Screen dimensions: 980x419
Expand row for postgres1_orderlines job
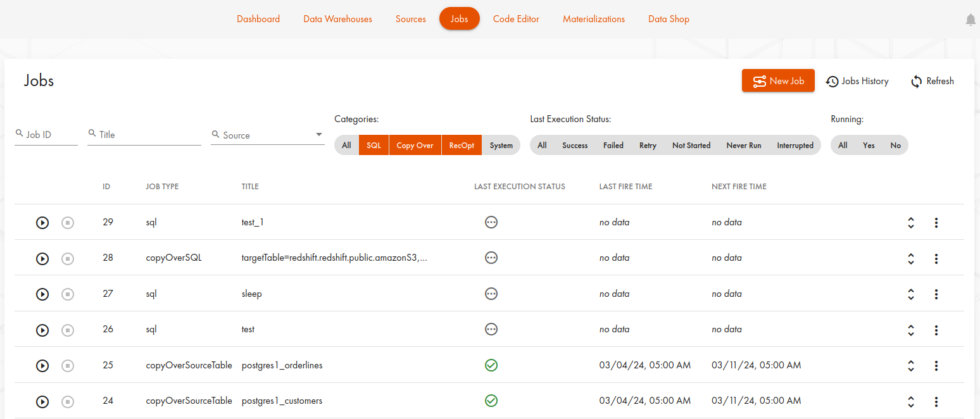coord(910,366)
